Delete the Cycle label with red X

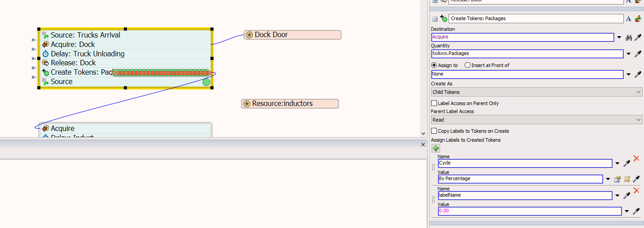pos(636,159)
